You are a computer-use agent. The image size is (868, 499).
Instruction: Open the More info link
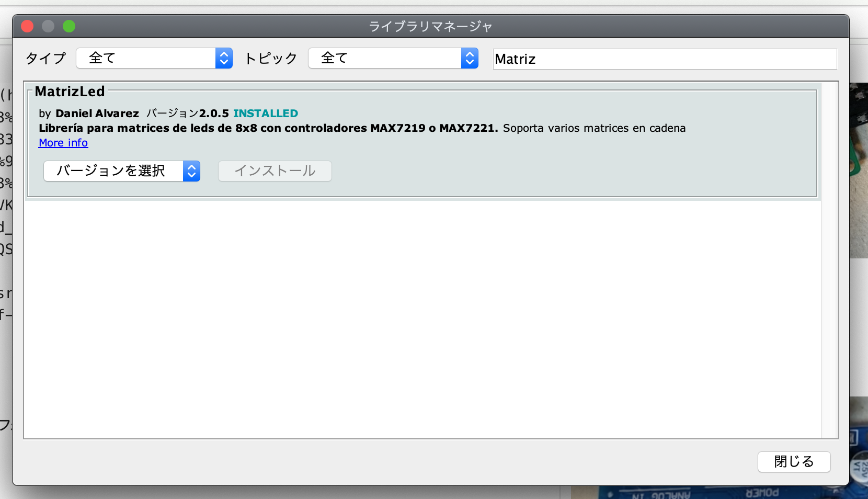click(63, 143)
